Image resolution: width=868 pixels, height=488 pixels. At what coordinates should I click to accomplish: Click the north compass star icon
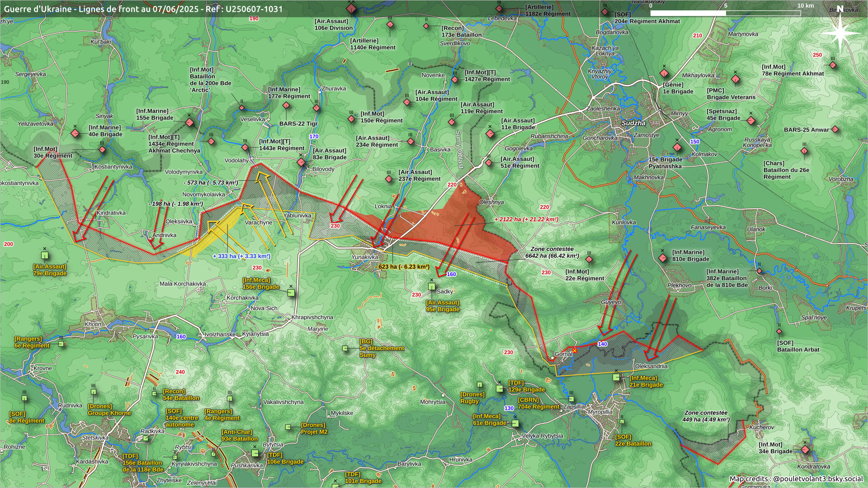pyautogui.click(x=840, y=33)
